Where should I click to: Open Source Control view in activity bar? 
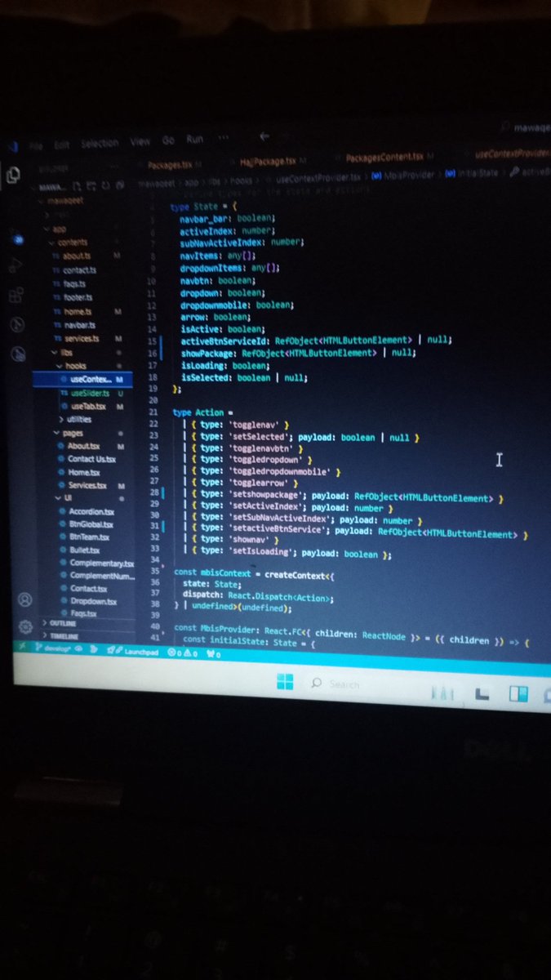click(x=16, y=238)
